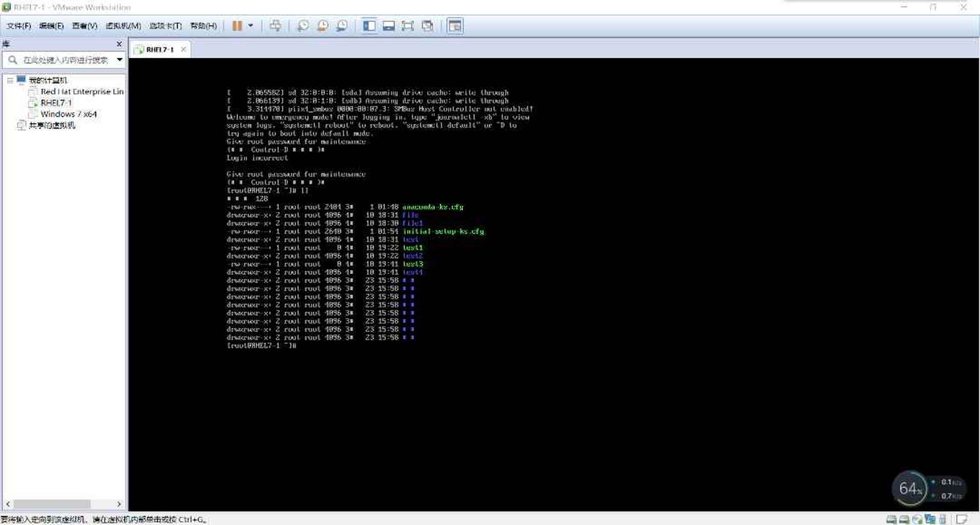Viewport: 980px width, 525px height.
Task: Toggle the thumbnail bar view
Action: [x=388, y=26]
